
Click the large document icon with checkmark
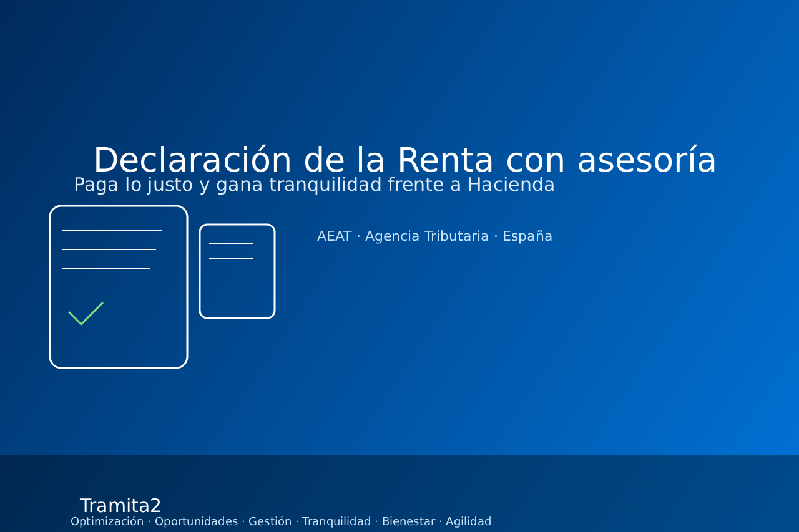tap(119, 287)
